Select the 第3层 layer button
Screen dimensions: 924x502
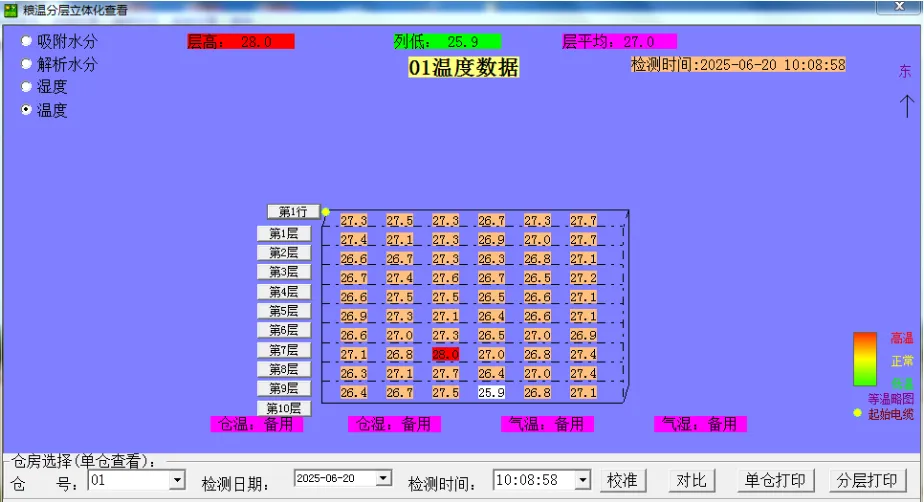[284, 272]
